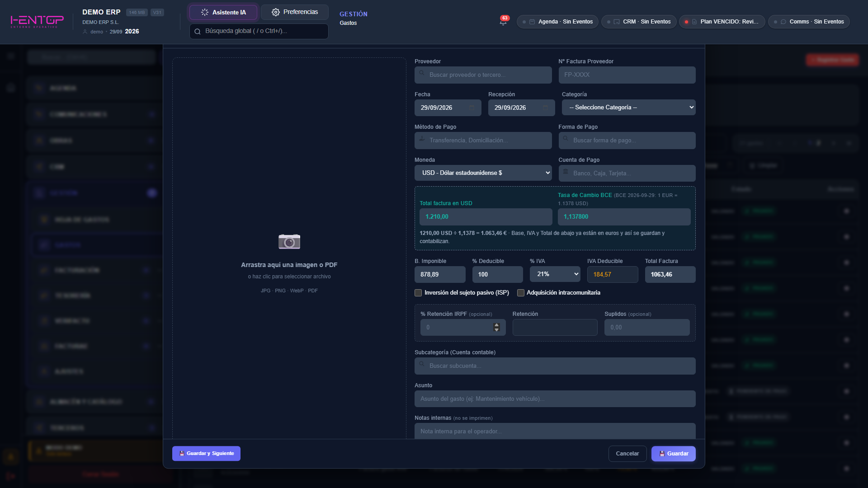Open Plan VENCIDO notice
868x488 pixels.
pyautogui.click(x=722, y=22)
